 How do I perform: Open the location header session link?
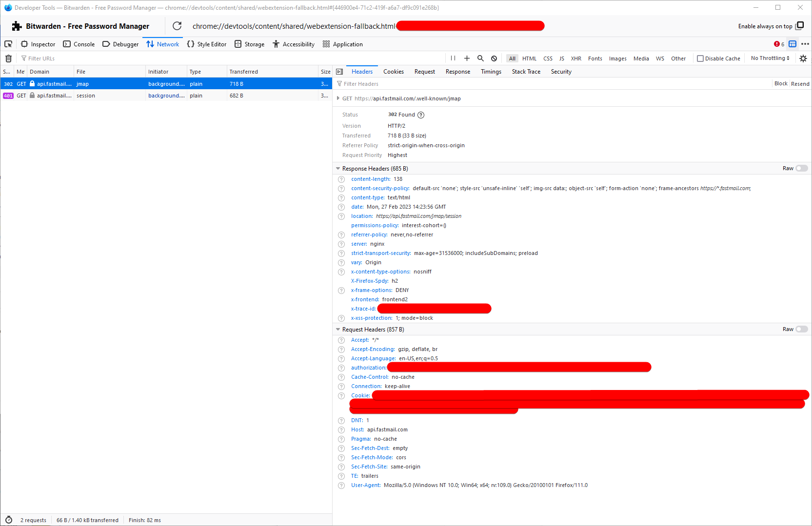418,216
